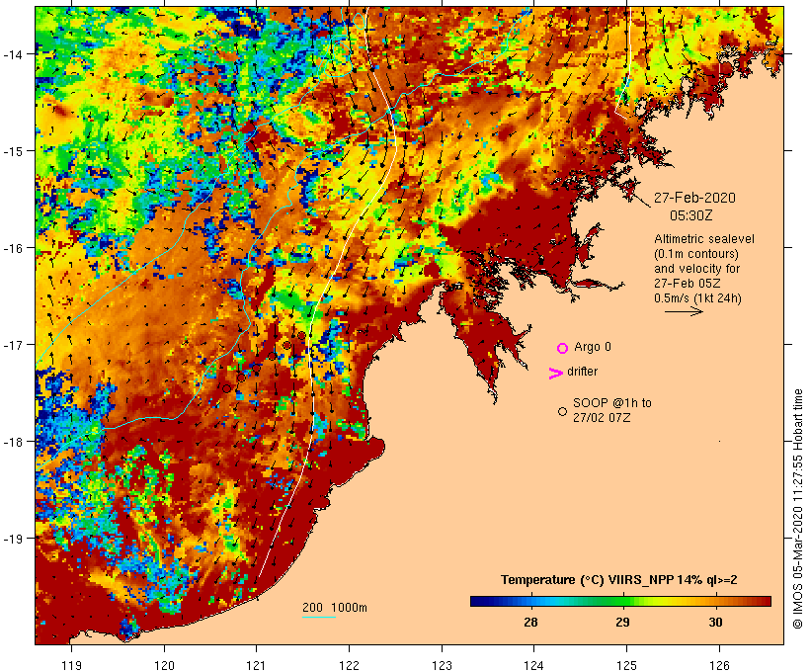The width and height of the screenshot is (810, 672).
Task: Click longitude axis label '123'
Action: 442,665
